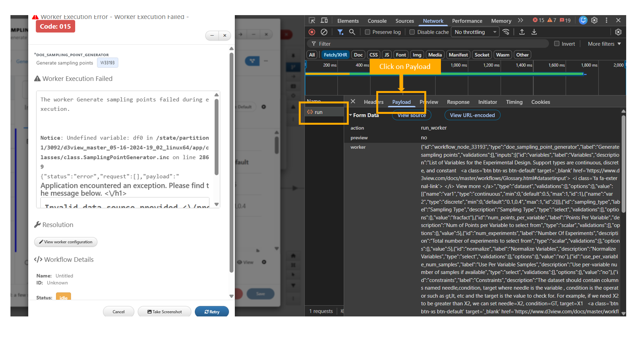Screen dimensions: 644x342
Task: Click the export HAR download icon
Action: [x=534, y=32]
